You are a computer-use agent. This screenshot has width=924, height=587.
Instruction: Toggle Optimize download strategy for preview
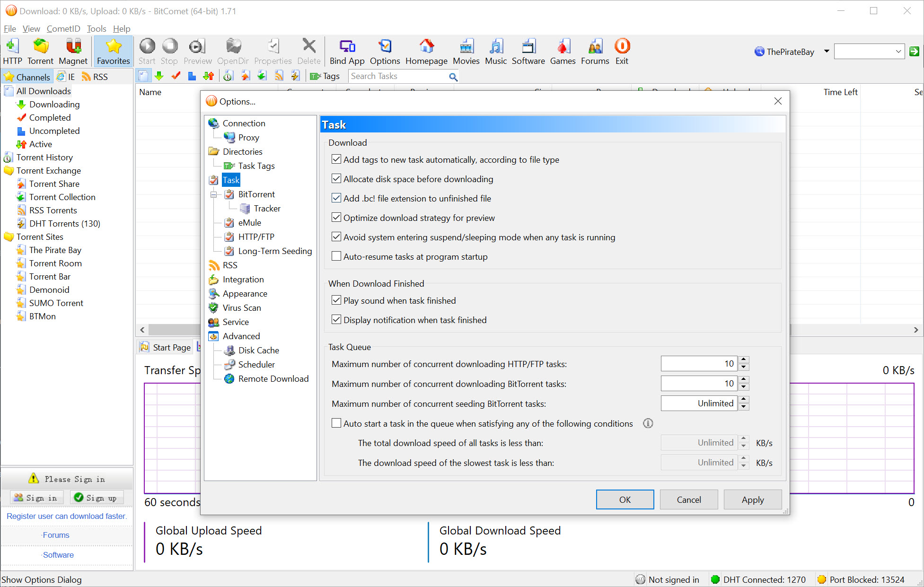point(336,218)
